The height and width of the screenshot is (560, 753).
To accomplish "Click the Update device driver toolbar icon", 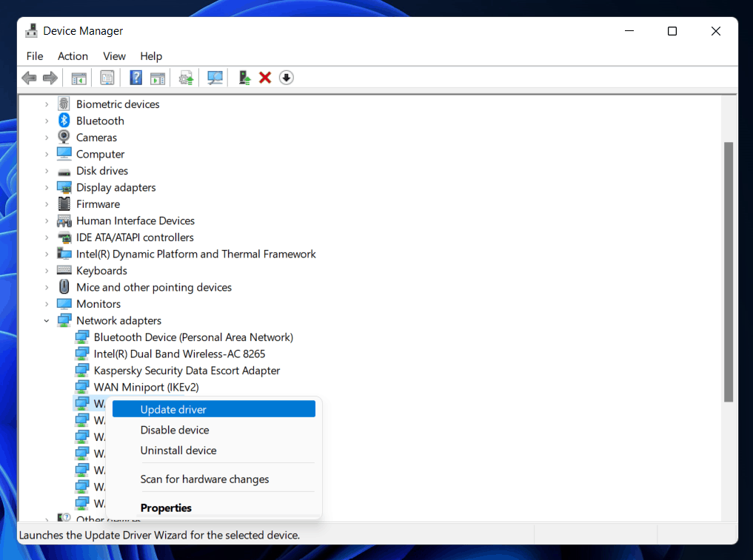I will (x=244, y=78).
